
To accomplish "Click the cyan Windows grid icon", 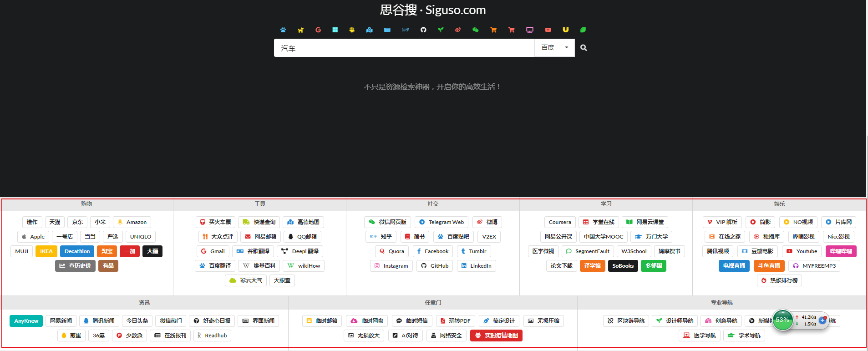I will pyautogui.click(x=335, y=30).
